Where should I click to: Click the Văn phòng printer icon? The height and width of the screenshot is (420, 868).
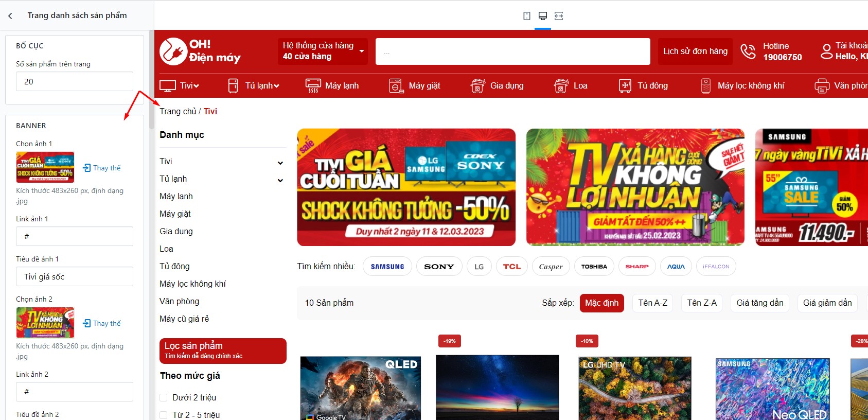coord(822,86)
